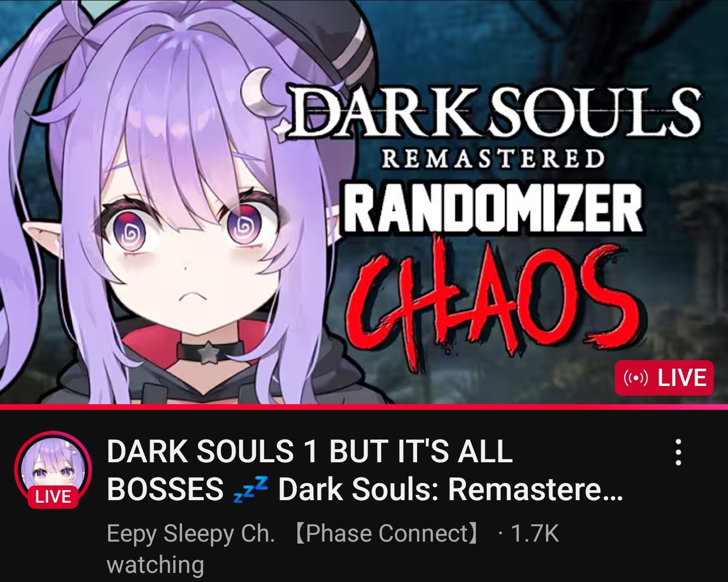Viewport: 728px width, 582px height.
Task: Click the red LIVE badge on the thumbnail
Action: (x=664, y=377)
